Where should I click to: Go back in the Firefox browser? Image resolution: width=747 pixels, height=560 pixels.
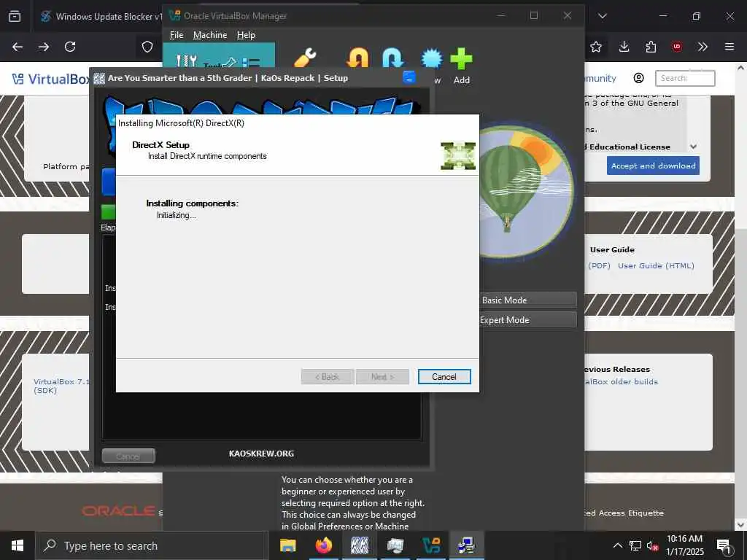tap(18, 47)
